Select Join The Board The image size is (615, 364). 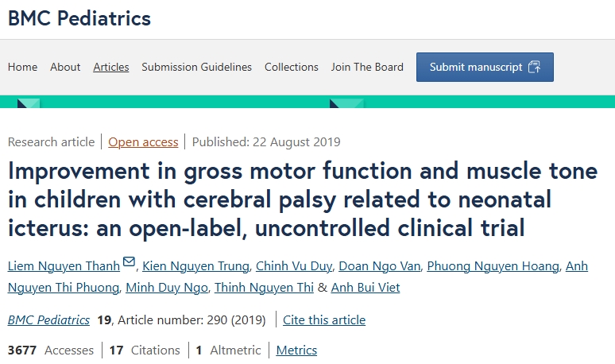pyautogui.click(x=367, y=68)
